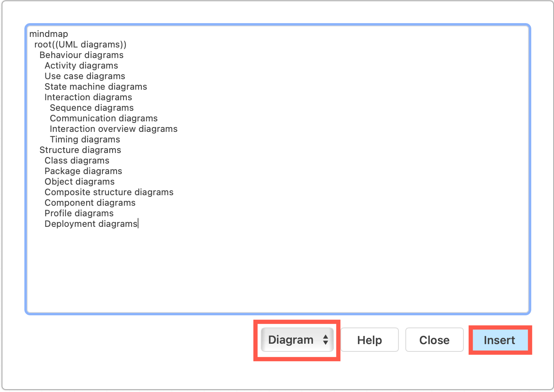Viewport: 554px width, 392px height.
Task: Click the Deployment diagrams line
Action: tap(91, 224)
